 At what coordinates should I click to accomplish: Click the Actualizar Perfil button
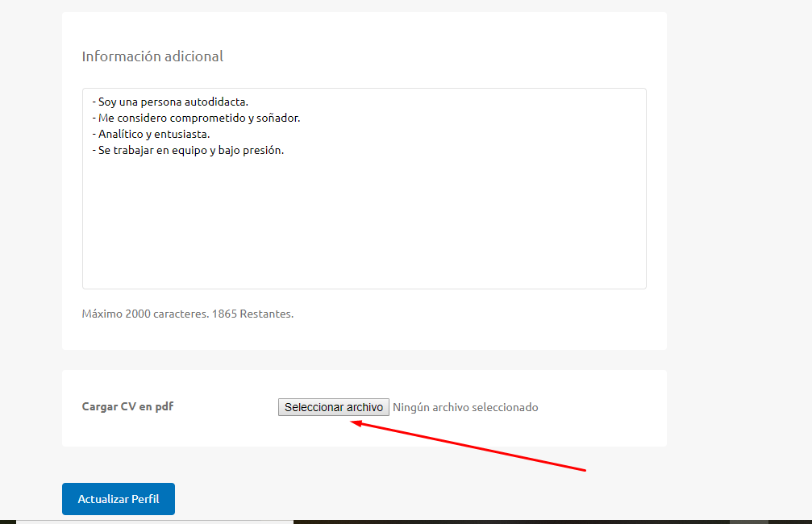pos(119,499)
